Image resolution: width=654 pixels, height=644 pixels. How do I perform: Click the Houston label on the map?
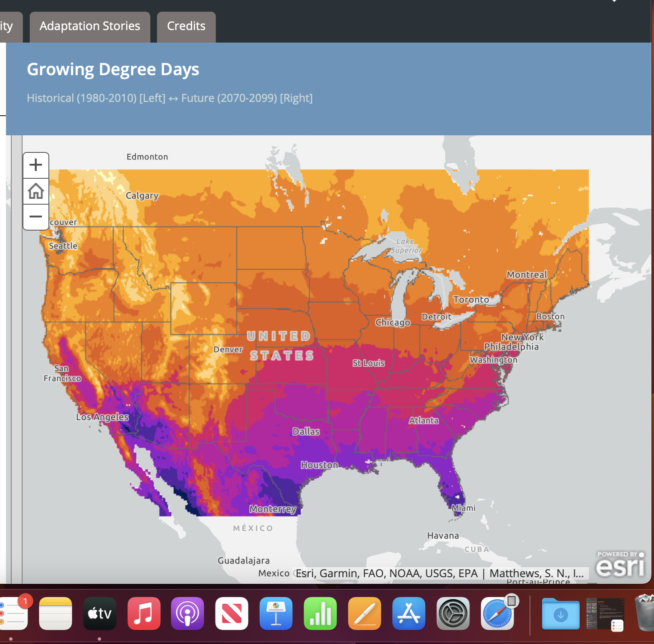click(319, 465)
